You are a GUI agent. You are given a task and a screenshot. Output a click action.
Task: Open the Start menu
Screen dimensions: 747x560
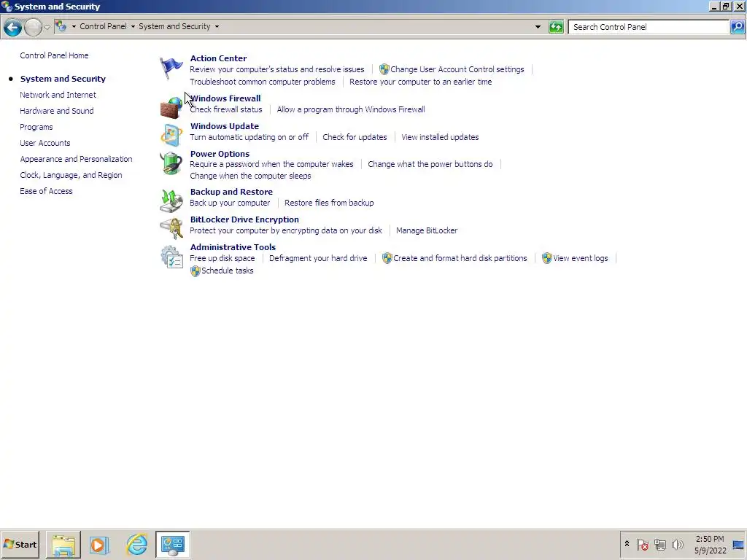(x=20, y=544)
